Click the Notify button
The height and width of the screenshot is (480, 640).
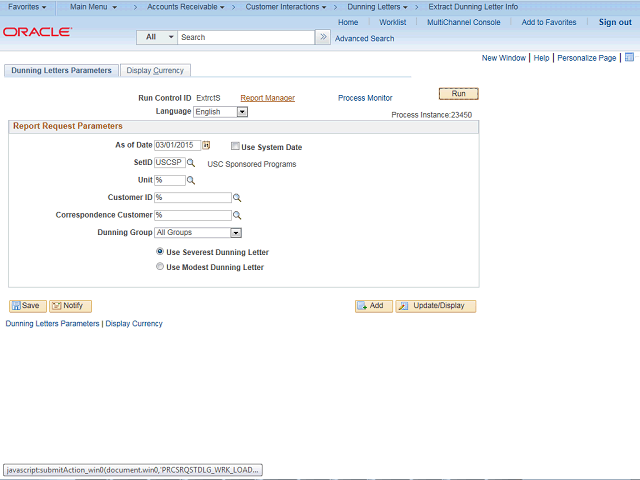click(x=70, y=306)
